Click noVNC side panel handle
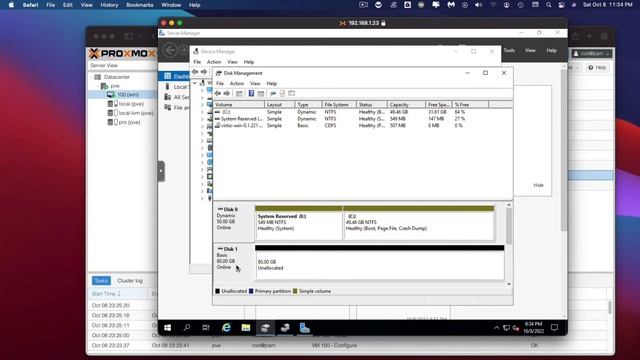This screenshot has width=640, height=360. 161,171
